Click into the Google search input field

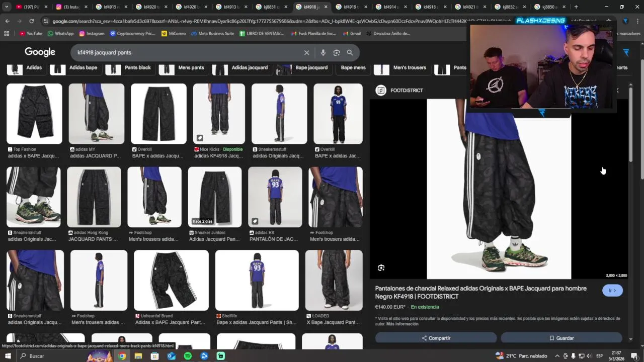coord(186,52)
